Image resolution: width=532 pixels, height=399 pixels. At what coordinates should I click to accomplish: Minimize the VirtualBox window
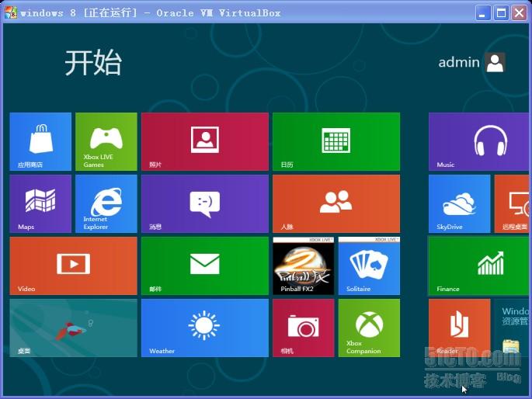[x=482, y=13]
